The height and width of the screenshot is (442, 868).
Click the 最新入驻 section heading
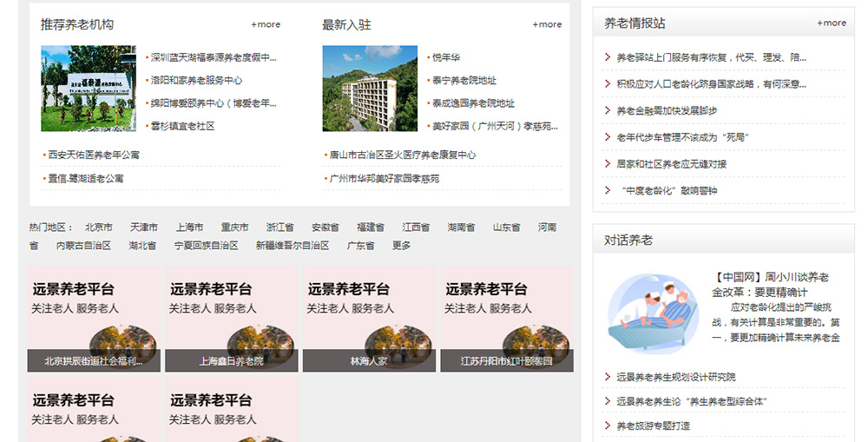click(x=346, y=24)
